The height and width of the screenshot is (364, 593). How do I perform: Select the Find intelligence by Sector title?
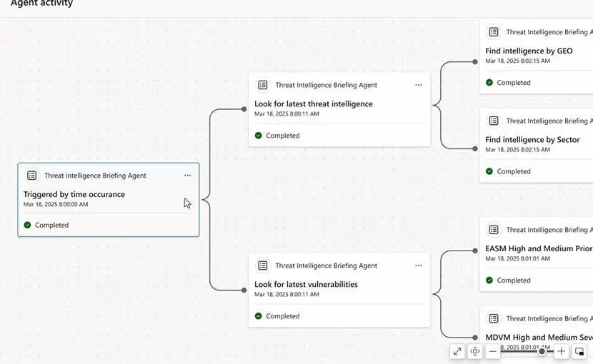(532, 139)
